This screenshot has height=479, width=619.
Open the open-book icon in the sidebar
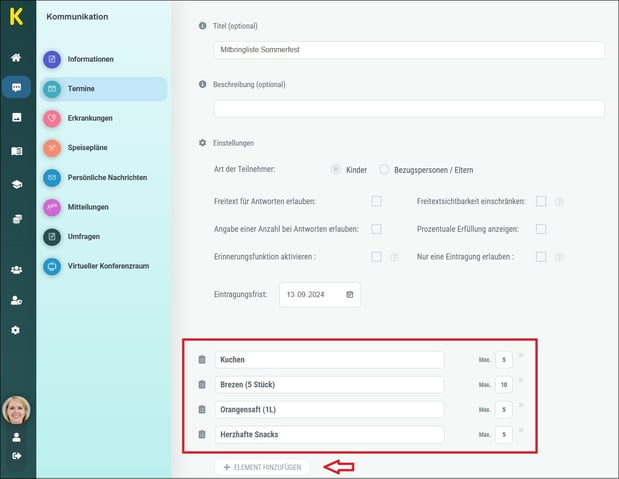click(x=17, y=151)
